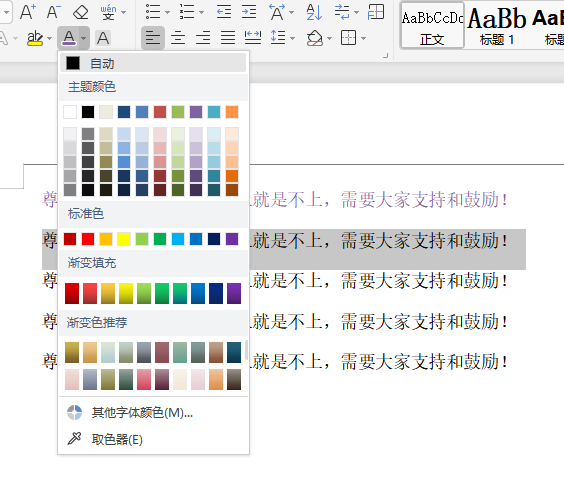Viewport: 564px width, 477px height.
Task: Select the 正文 style
Action: pyautogui.click(x=432, y=25)
